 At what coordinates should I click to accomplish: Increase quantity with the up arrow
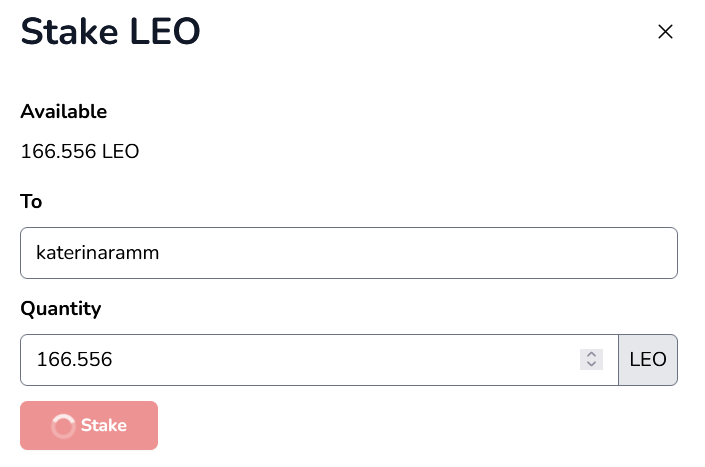pos(591,355)
